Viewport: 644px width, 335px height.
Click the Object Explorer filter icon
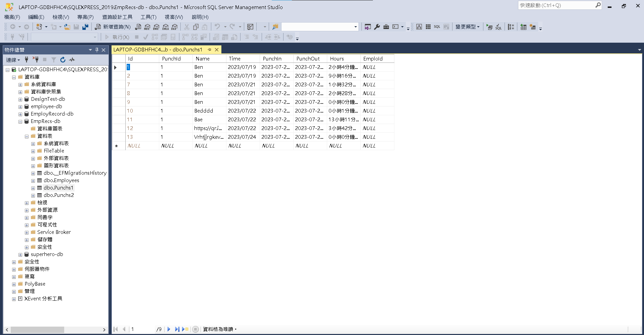(53, 59)
